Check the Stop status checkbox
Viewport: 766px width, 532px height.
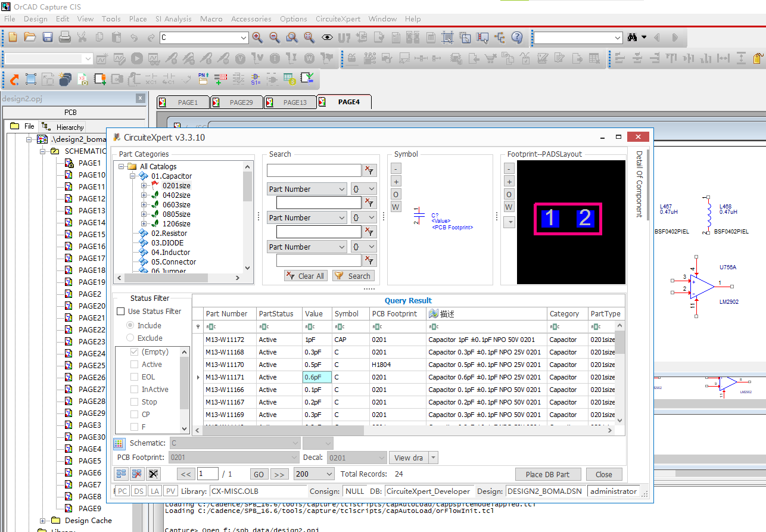point(134,402)
